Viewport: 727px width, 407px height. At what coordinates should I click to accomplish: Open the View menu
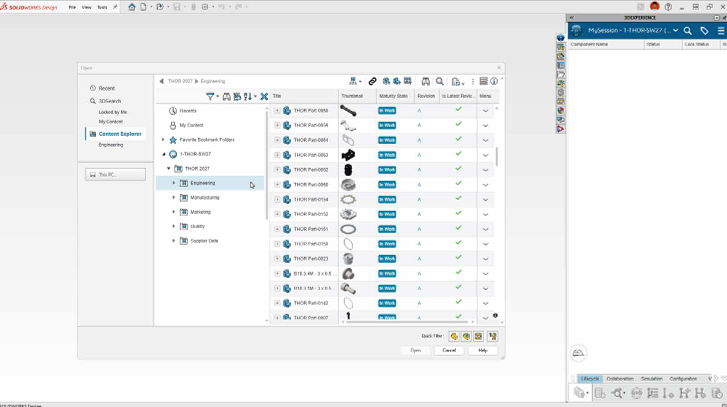pos(87,7)
